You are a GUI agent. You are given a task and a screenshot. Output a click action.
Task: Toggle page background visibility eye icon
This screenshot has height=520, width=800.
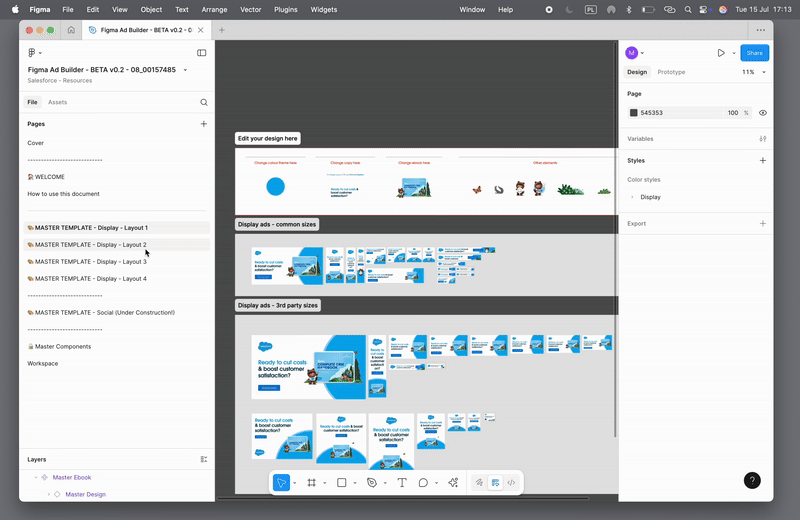tap(763, 113)
